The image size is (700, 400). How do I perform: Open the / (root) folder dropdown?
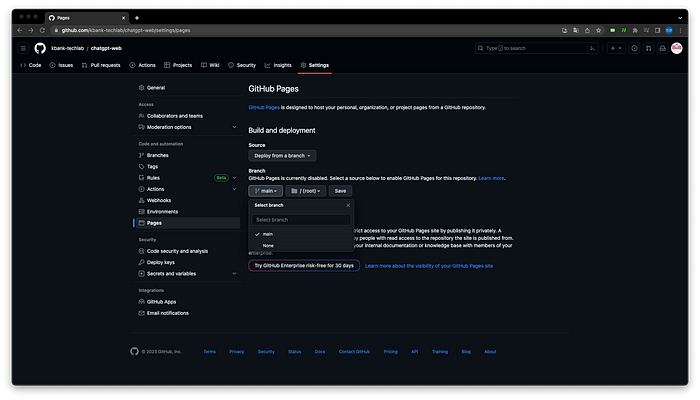306,190
